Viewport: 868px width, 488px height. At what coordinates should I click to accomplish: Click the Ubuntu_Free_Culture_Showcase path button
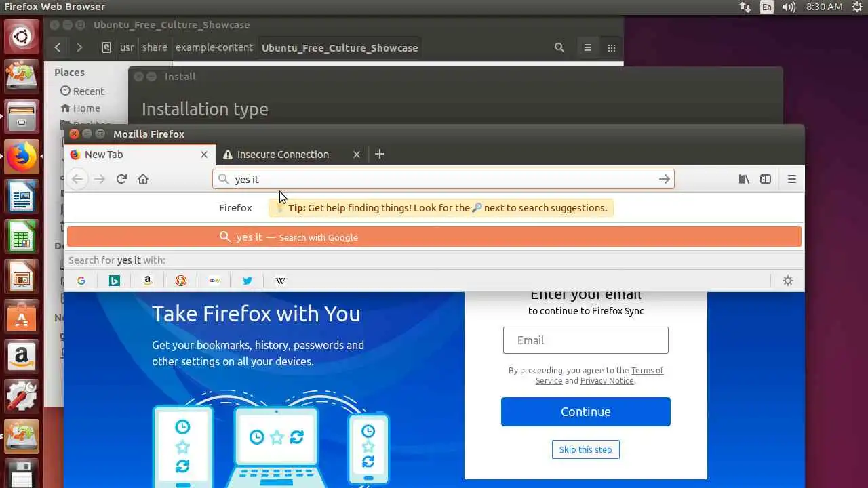(x=340, y=48)
